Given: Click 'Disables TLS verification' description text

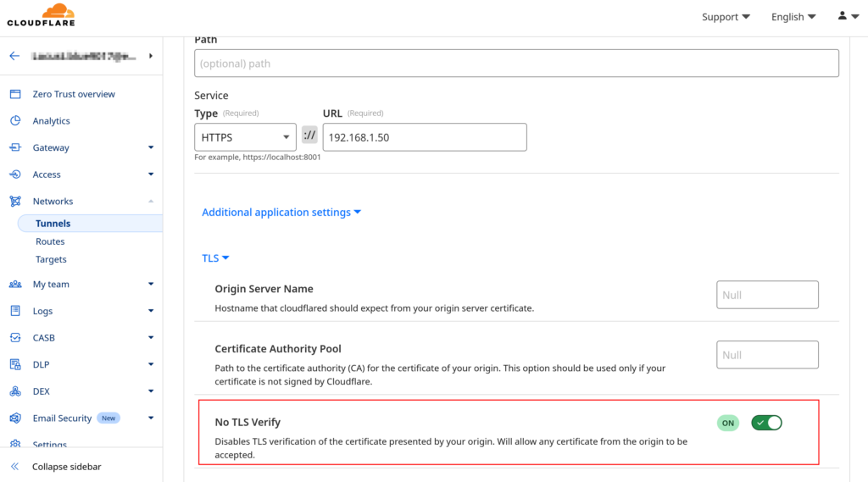Looking at the screenshot, I should (451, 448).
